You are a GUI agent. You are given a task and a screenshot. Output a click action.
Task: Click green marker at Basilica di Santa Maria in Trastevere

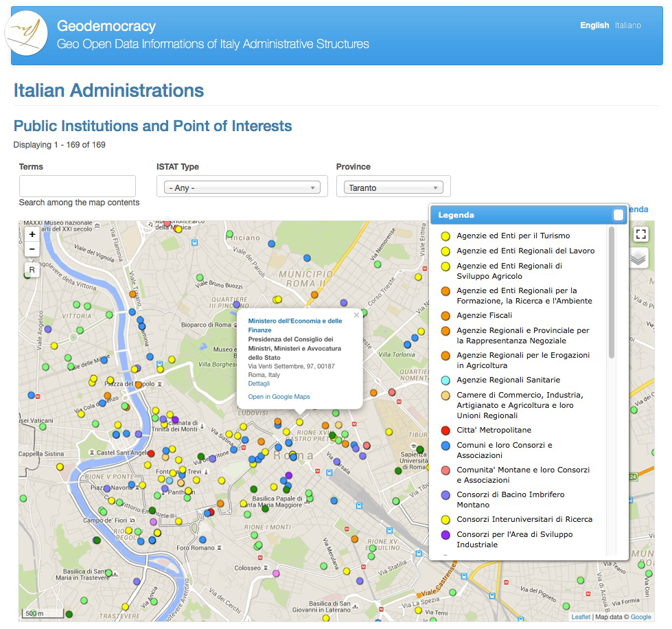click(x=109, y=573)
